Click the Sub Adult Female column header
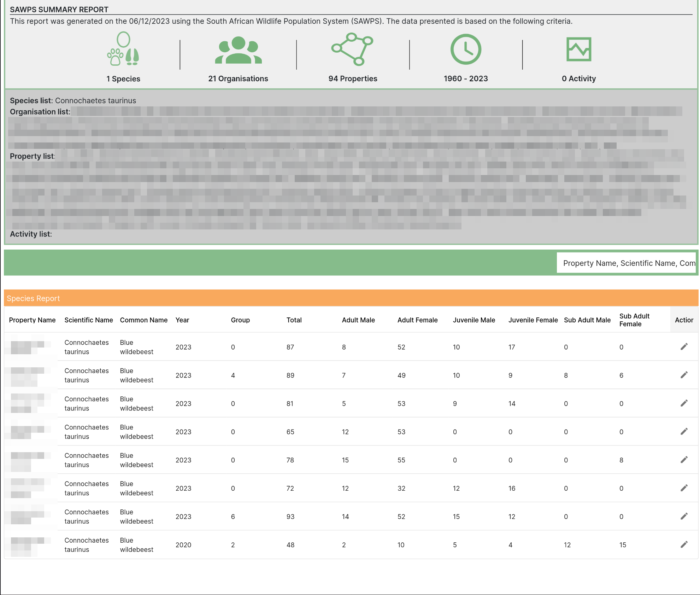Image resolution: width=700 pixels, height=595 pixels. click(634, 320)
